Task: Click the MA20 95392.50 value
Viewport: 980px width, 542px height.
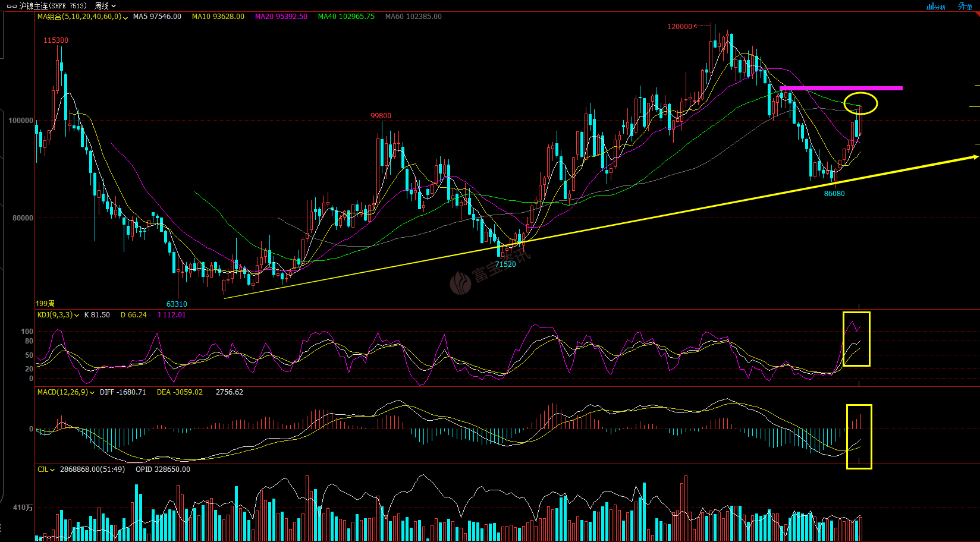Action: pyautogui.click(x=281, y=17)
